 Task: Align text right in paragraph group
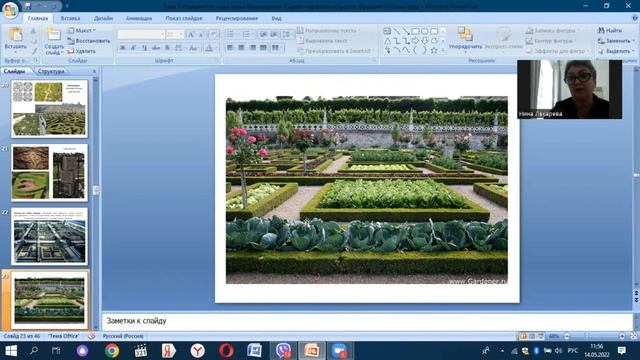[x=253, y=48]
